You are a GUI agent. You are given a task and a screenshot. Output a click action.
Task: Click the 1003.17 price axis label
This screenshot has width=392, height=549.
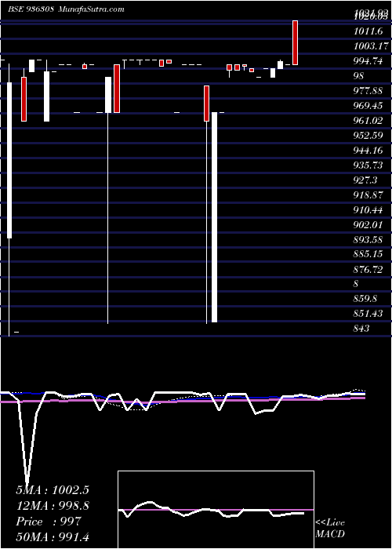click(x=370, y=45)
